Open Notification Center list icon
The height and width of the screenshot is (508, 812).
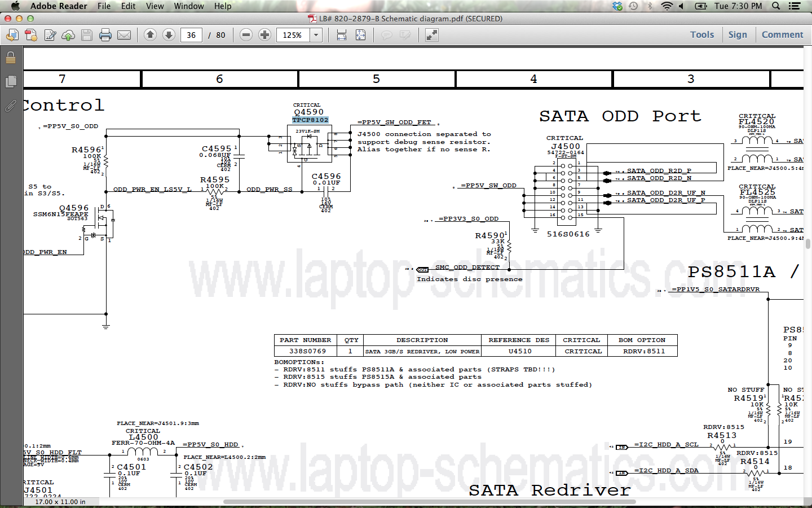795,6
